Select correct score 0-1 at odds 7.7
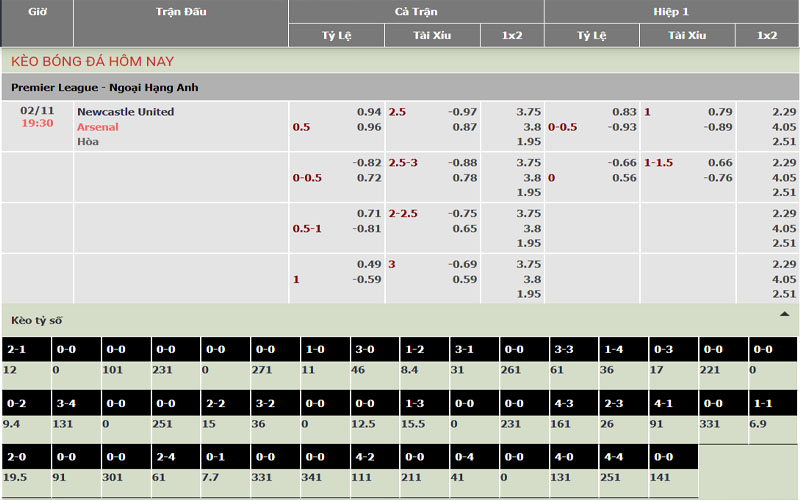Viewport: 800px width, 500px height. 211,478
